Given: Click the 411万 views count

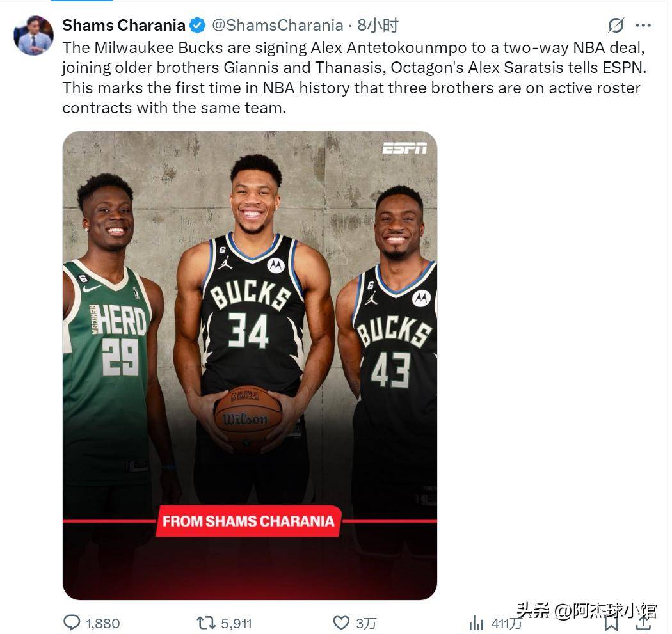Looking at the screenshot, I should click(506, 623).
